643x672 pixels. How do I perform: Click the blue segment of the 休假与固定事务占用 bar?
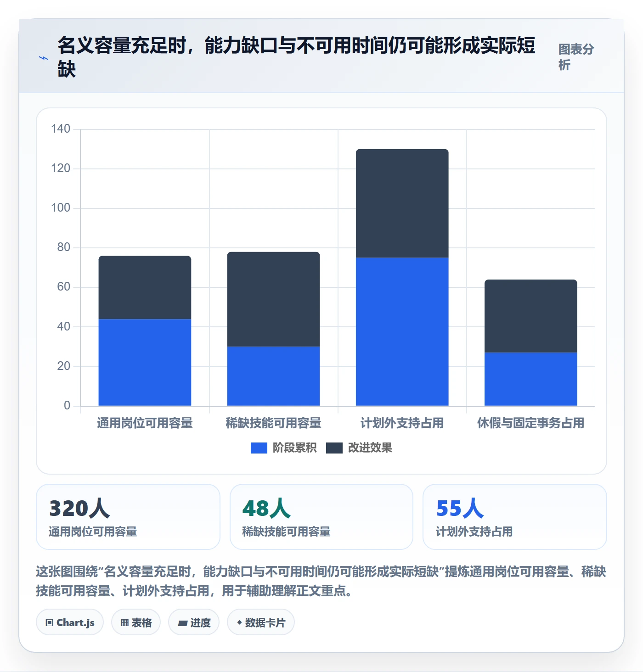click(530, 379)
